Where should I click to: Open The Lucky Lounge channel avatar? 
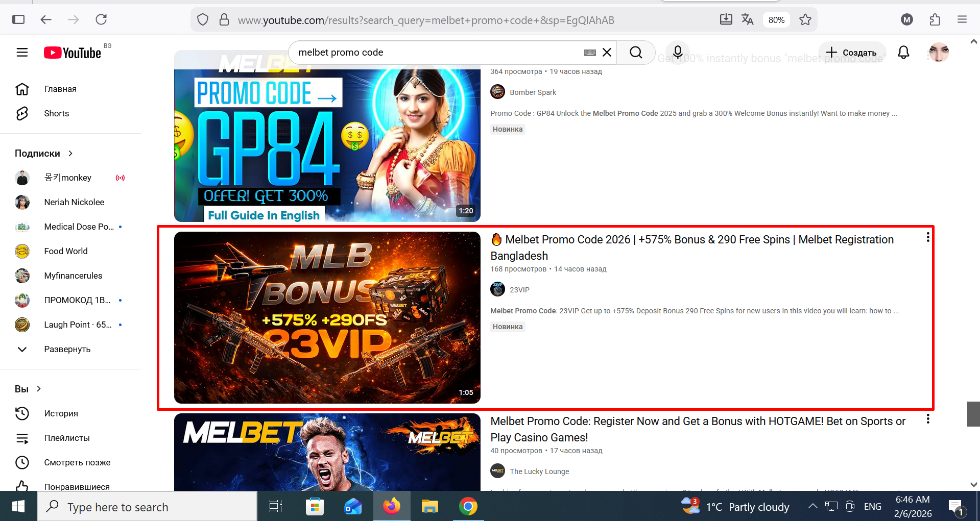point(497,471)
